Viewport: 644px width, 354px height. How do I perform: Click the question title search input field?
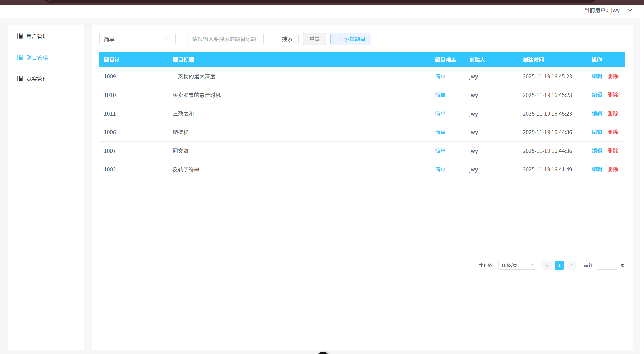coord(225,39)
